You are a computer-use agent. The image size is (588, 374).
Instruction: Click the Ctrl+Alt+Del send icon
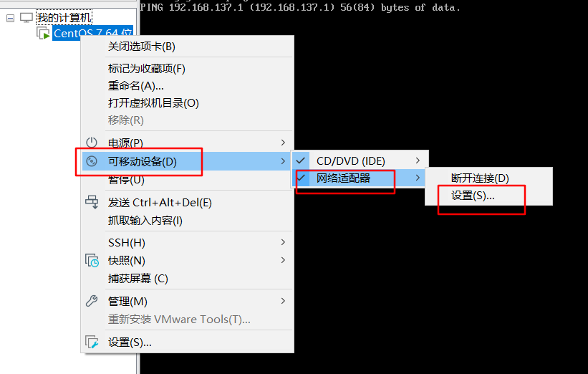point(92,202)
